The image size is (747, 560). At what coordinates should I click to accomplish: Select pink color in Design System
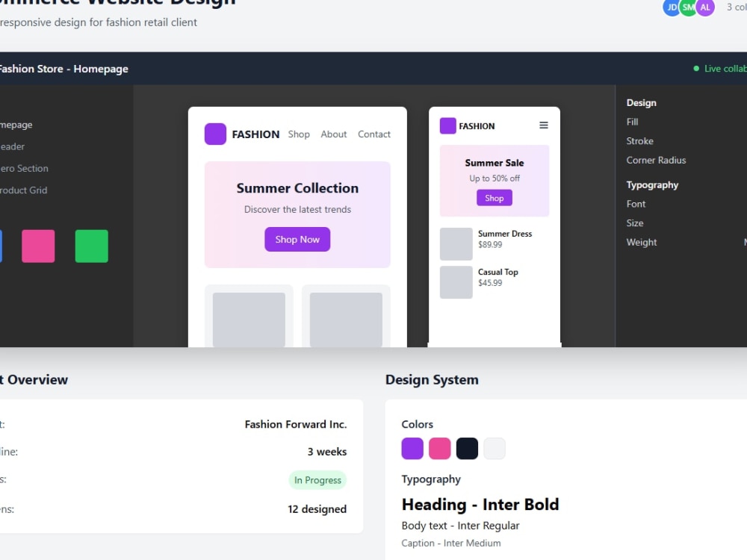[x=440, y=449]
